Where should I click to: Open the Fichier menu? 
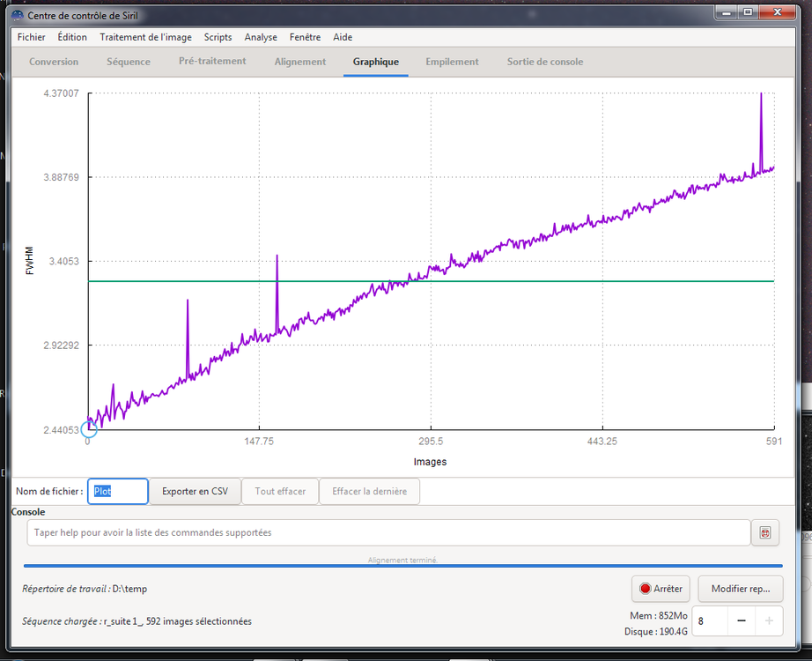(x=31, y=37)
